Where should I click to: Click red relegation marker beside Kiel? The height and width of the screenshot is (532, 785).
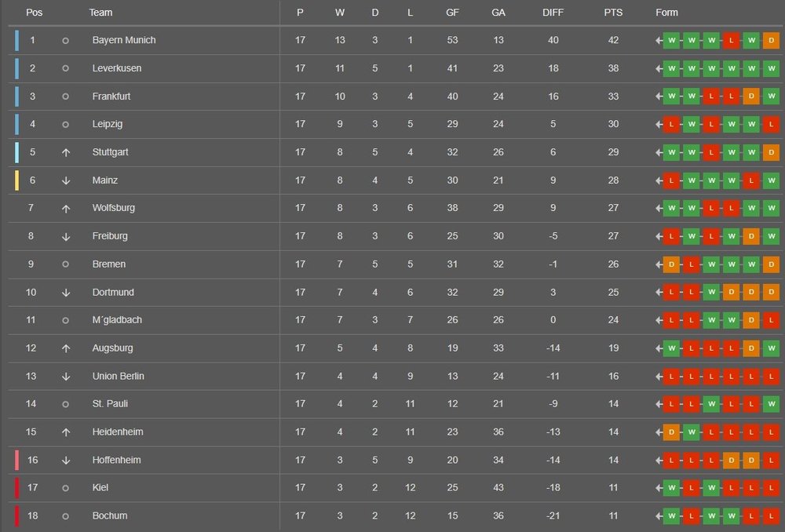click(17, 488)
